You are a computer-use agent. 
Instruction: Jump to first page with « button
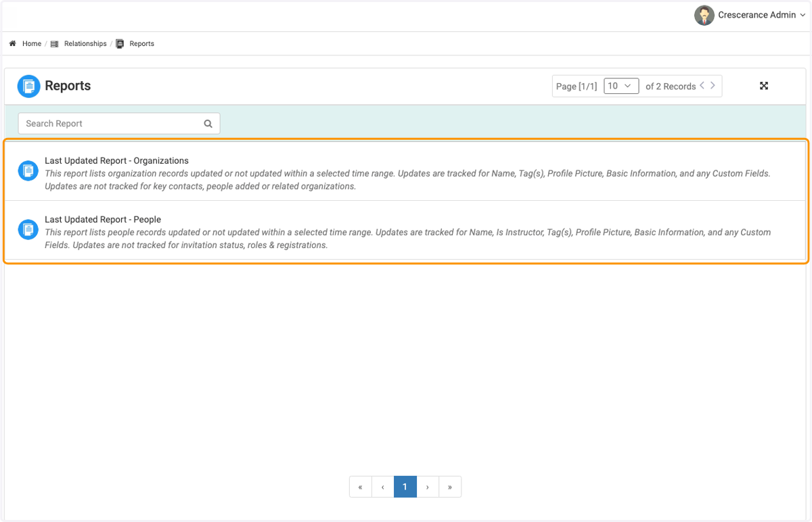[361, 487]
